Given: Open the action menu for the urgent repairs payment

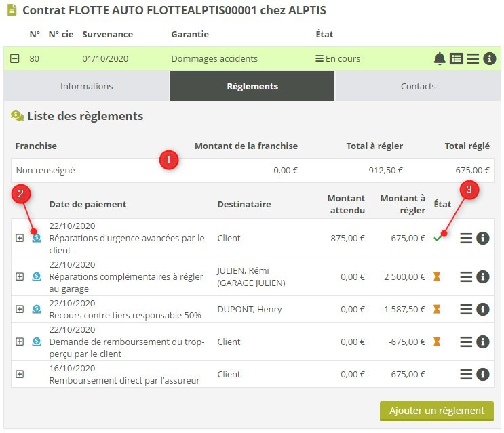Looking at the screenshot, I should pyautogui.click(x=466, y=238).
